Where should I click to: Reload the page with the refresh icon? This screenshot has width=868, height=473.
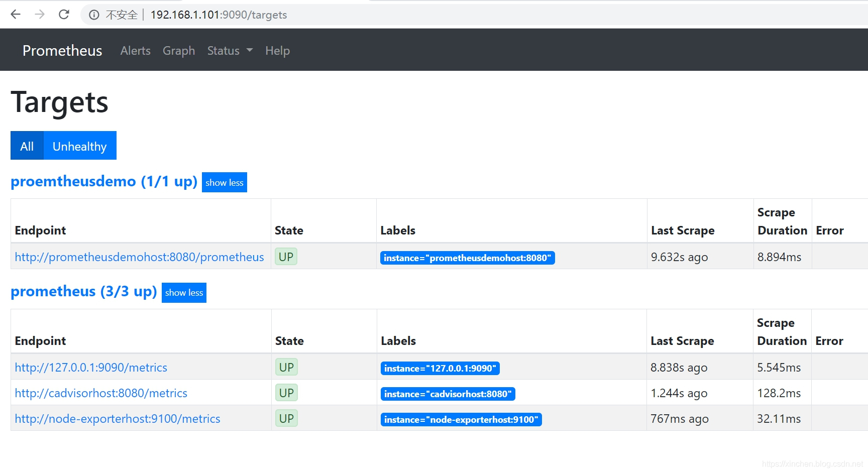click(64, 15)
